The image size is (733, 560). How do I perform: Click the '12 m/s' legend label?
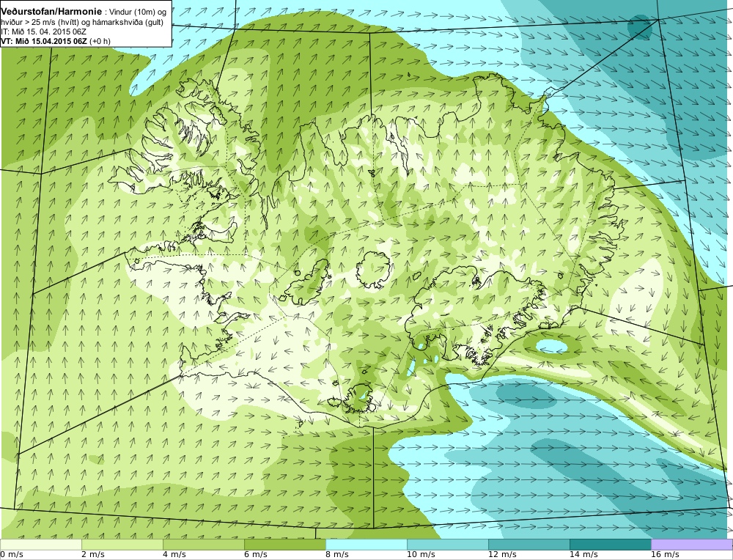[x=502, y=555]
